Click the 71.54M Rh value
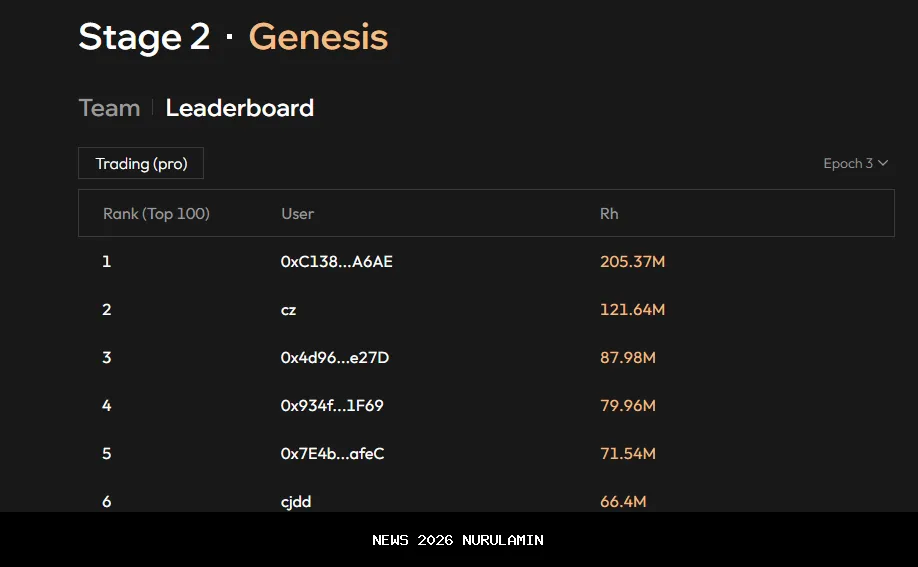 pos(627,454)
